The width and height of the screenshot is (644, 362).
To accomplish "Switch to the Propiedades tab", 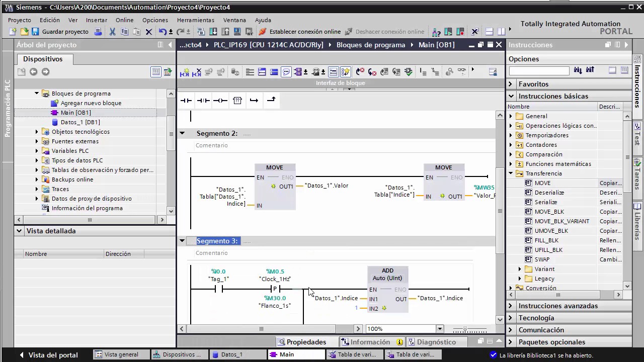I will pos(301,342).
